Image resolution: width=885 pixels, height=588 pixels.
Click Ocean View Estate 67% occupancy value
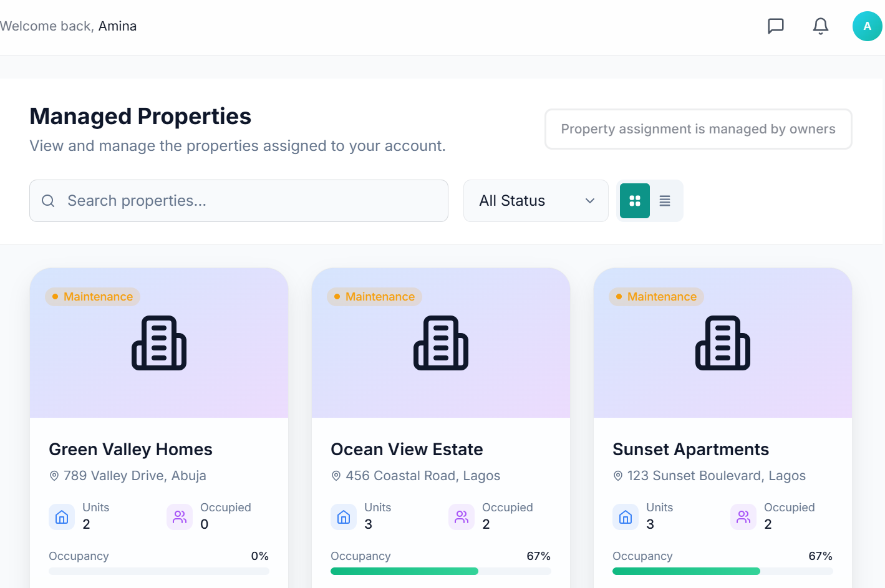pos(539,556)
